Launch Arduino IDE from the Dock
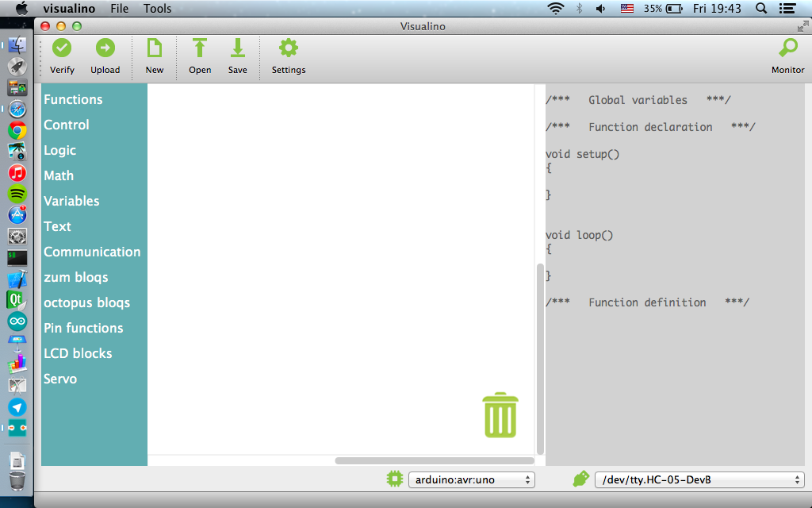 (x=17, y=321)
